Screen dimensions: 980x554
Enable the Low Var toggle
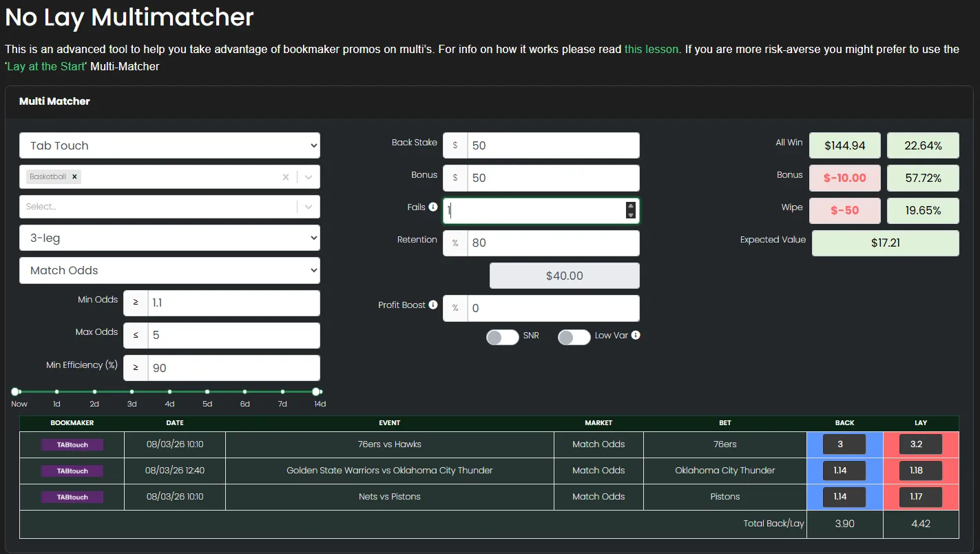[x=574, y=337]
